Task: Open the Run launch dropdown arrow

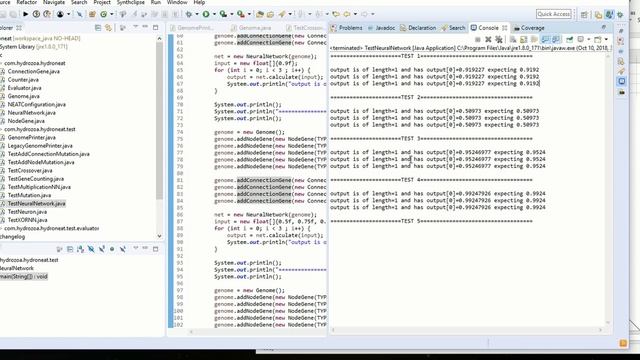Action: [x=214, y=14]
